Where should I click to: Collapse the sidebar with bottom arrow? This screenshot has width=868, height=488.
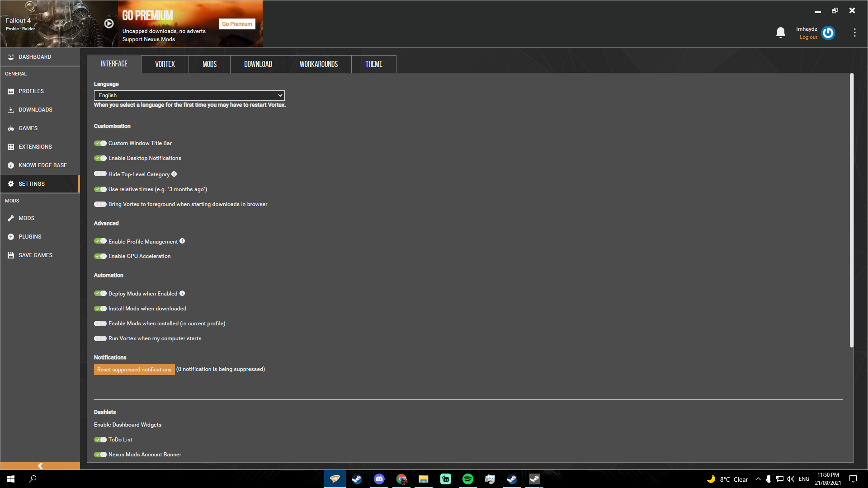(x=40, y=466)
